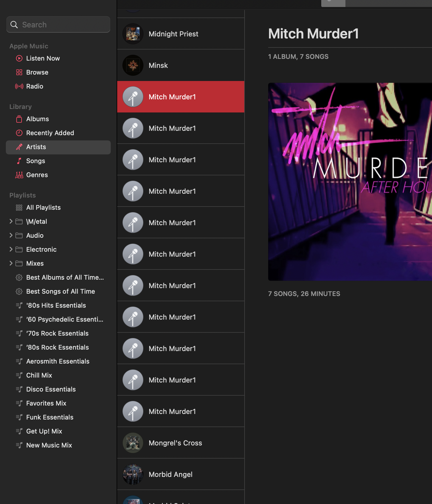
Task: Expand the \M/etal playlist folder
Action: pyautogui.click(x=11, y=221)
